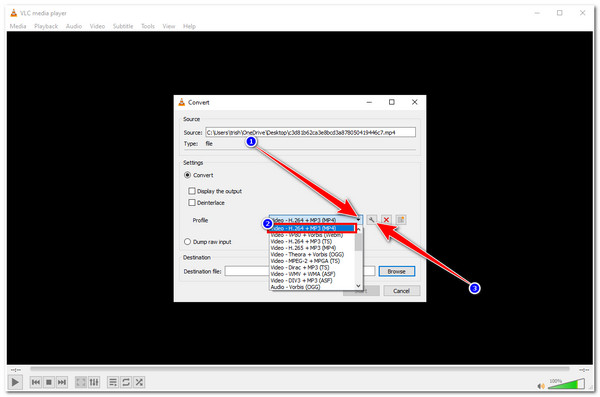600x397 pixels.
Task: Open the Media menu
Action: 18,26
